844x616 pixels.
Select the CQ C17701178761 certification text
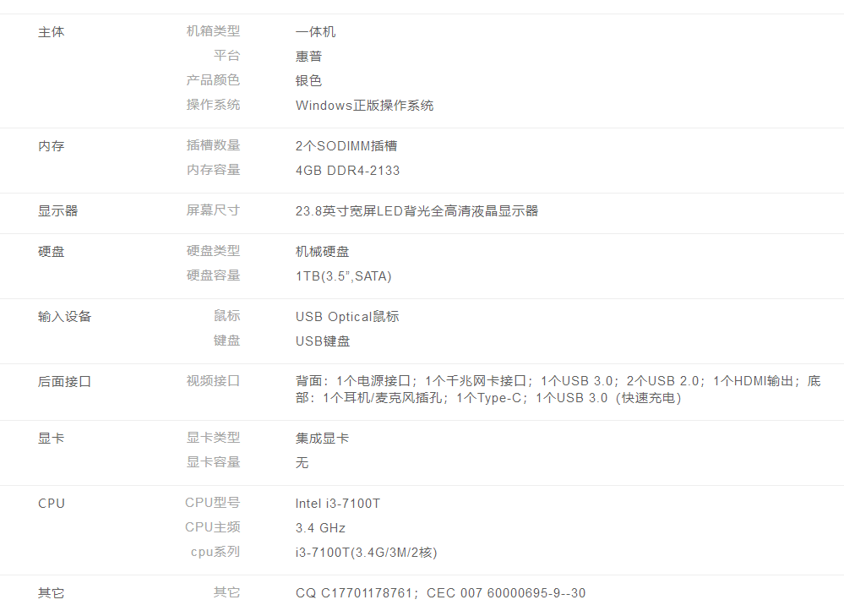[355, 593]
